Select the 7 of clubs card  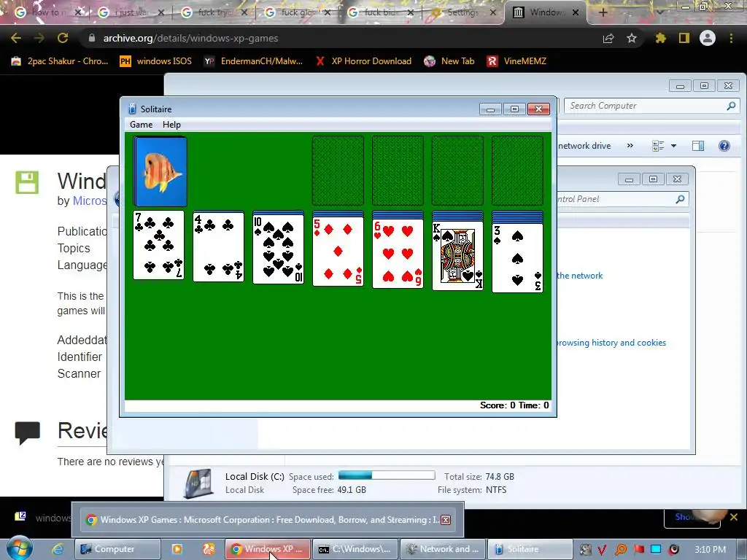pos(158,245)
